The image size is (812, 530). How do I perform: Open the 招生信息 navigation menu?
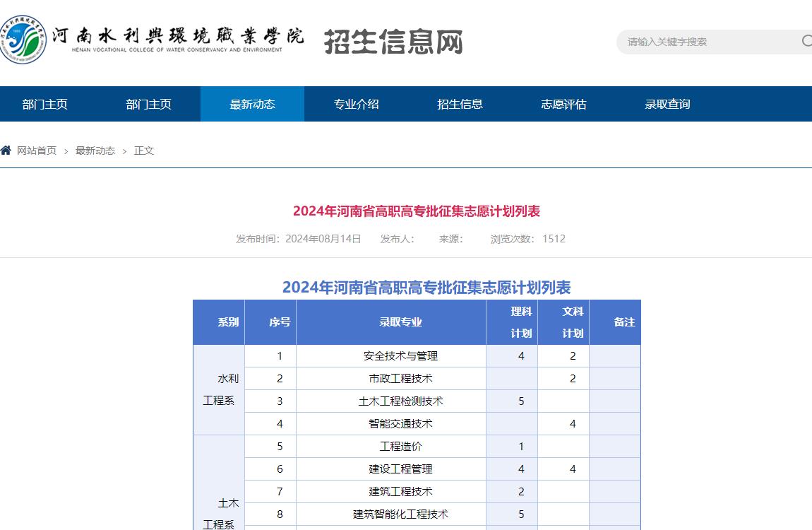pyautogui.click(x=460, y=104)
